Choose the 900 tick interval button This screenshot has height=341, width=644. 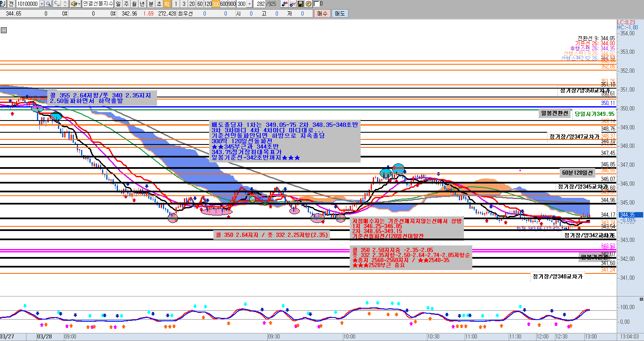click(232, 4)
